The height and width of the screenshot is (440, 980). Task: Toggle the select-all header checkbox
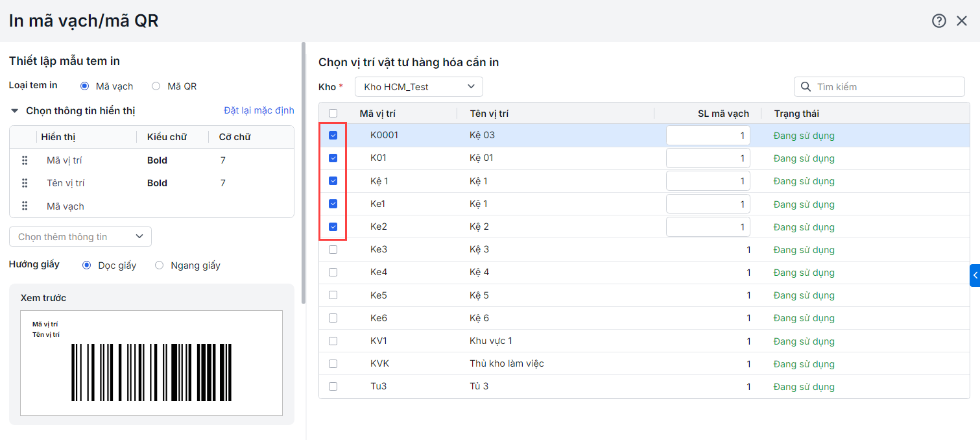tap(333, 113)
